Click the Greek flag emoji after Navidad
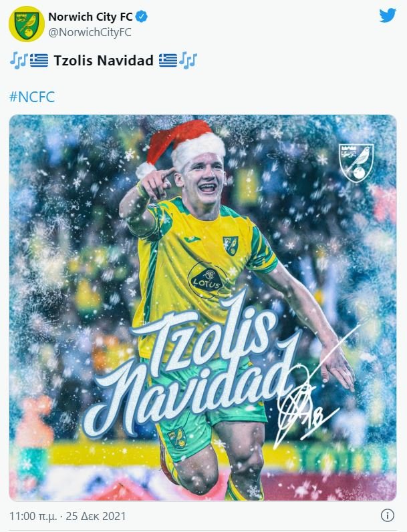The width and height of the screenshot is (407, 532). point(168,60)
